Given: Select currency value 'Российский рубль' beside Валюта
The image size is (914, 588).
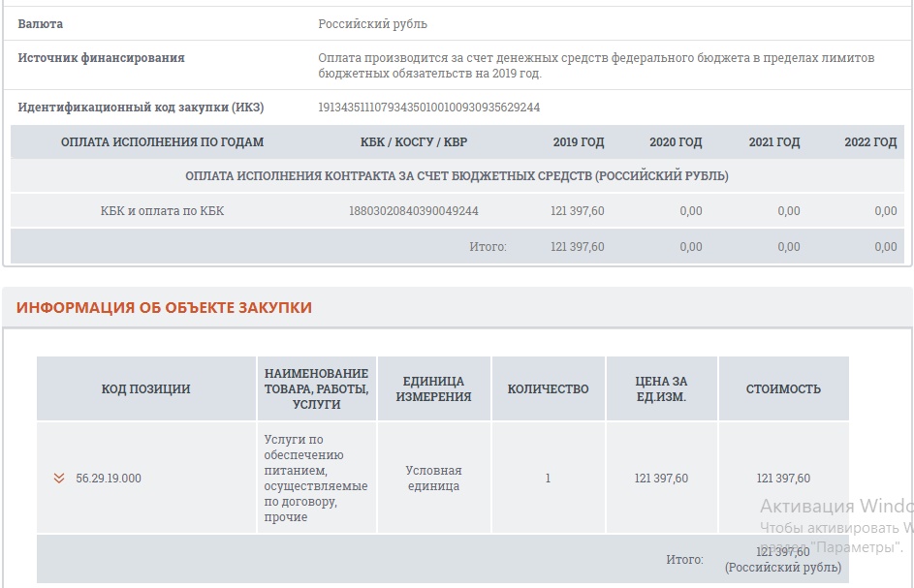Looking at the screenshot, I should 372,24.
